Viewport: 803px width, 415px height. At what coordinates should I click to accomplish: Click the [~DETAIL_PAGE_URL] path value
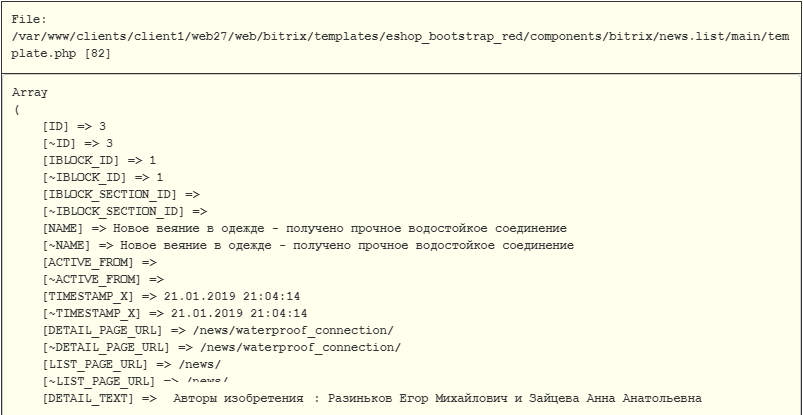[301, 347]
